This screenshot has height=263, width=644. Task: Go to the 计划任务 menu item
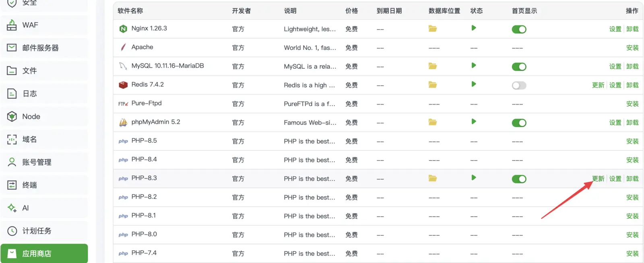44,231
